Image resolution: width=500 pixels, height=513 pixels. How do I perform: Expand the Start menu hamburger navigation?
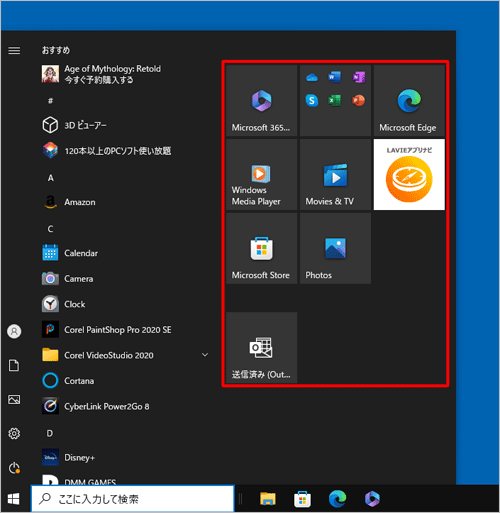(x=14, y=50)
